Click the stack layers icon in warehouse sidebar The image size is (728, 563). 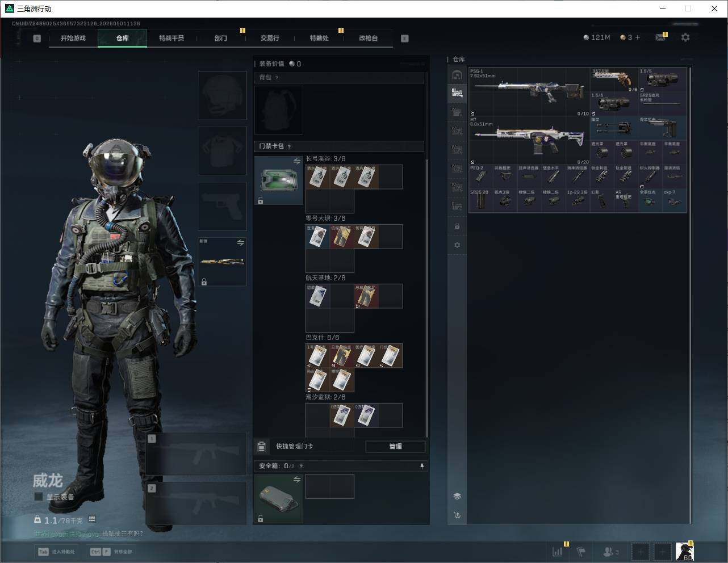(x=457, y=496)
